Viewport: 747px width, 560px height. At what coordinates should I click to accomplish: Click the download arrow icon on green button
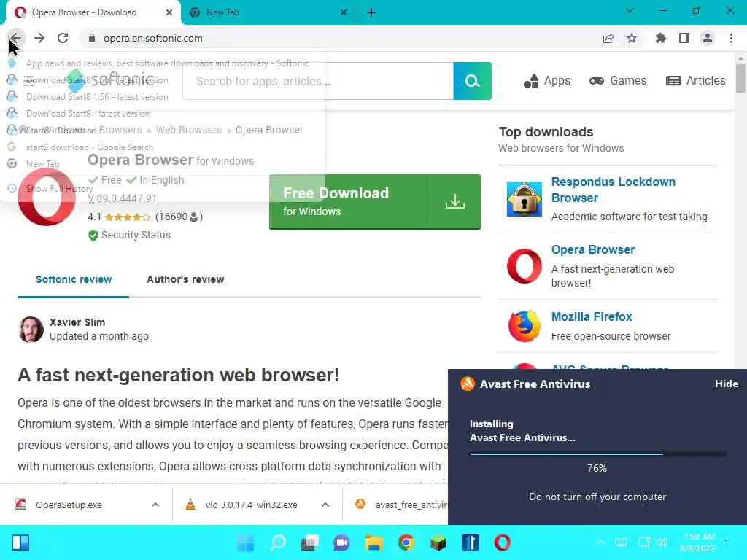[x=455, y=201]
